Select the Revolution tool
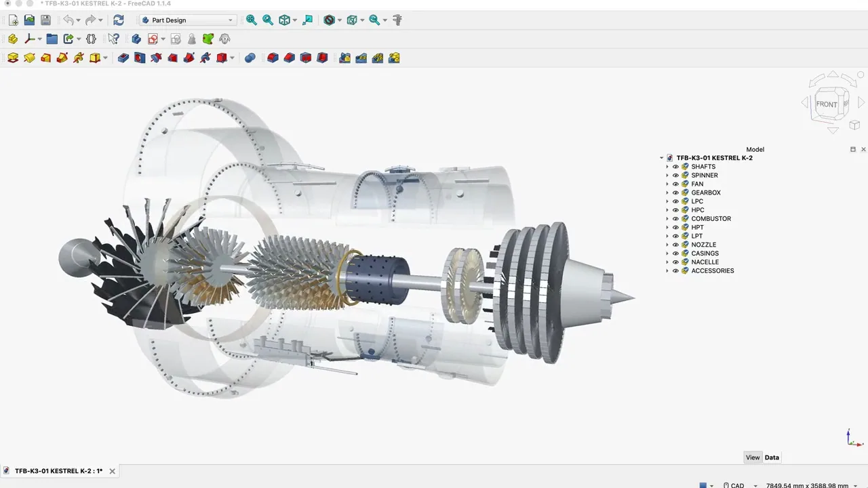Image resolution: width=868 pixels, height=488 pixels. click(x=29, y=58)
